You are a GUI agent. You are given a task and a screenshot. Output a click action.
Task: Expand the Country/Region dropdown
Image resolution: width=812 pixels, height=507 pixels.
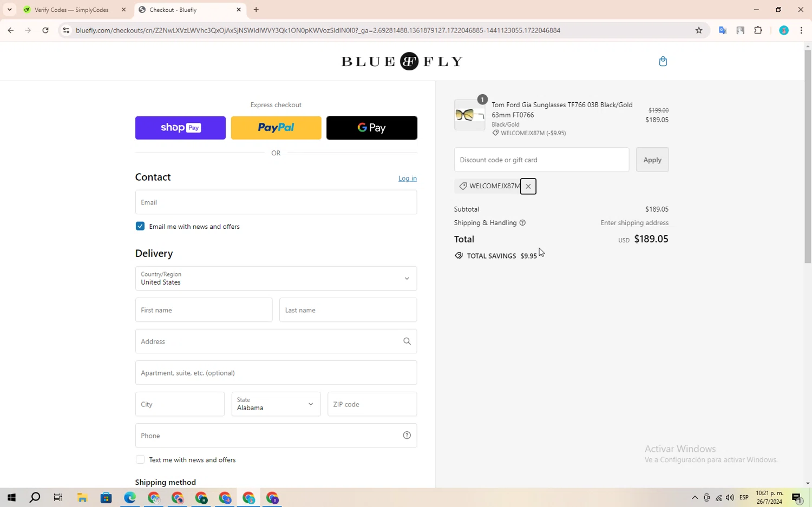(276, 279)
